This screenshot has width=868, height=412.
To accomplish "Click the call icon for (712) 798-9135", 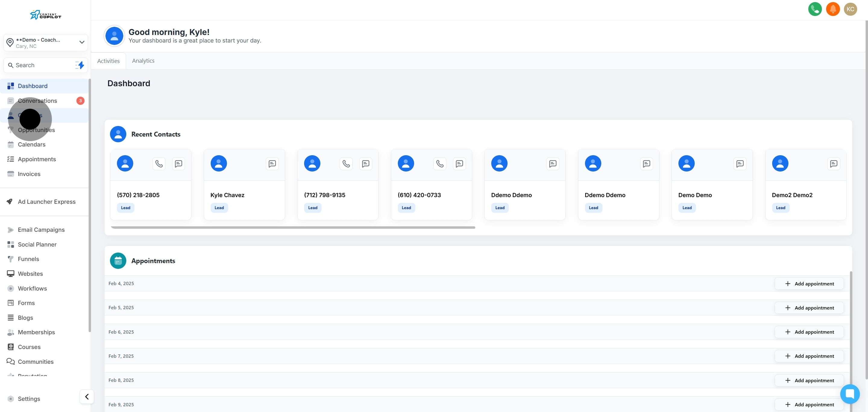I will tap(346, 164).
